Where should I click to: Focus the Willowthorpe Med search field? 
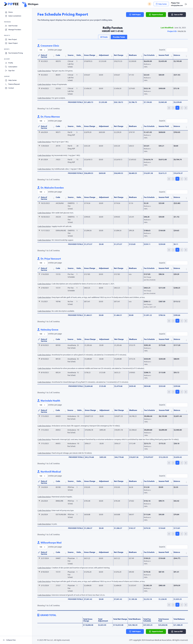[177, 547]
